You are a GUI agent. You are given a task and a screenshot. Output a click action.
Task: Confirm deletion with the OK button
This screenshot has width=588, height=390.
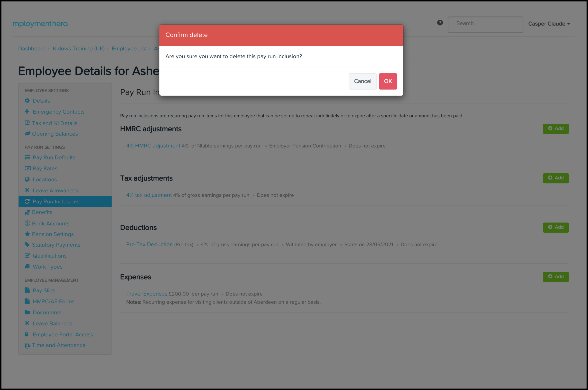coord(387,81)
